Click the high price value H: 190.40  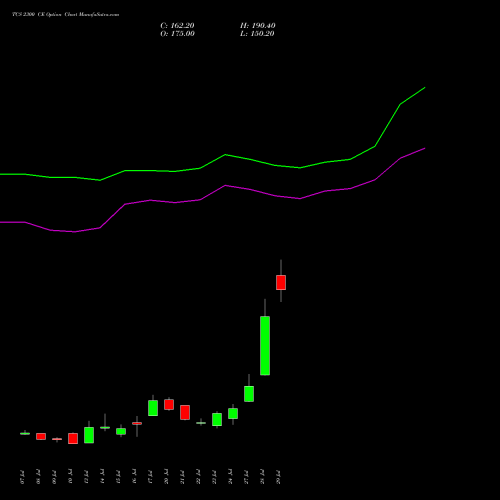tap(258, 26)
